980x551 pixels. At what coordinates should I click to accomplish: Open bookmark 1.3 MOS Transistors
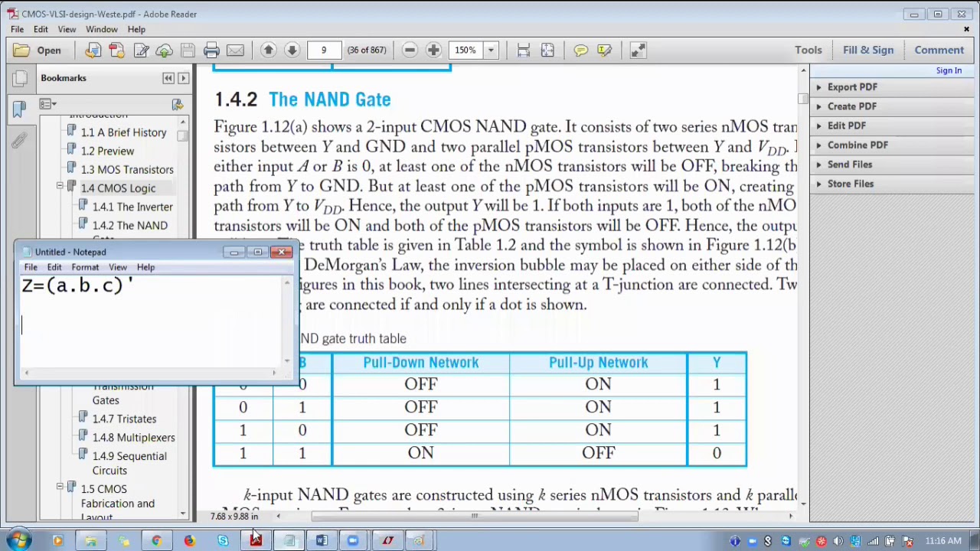pos(127,170)
